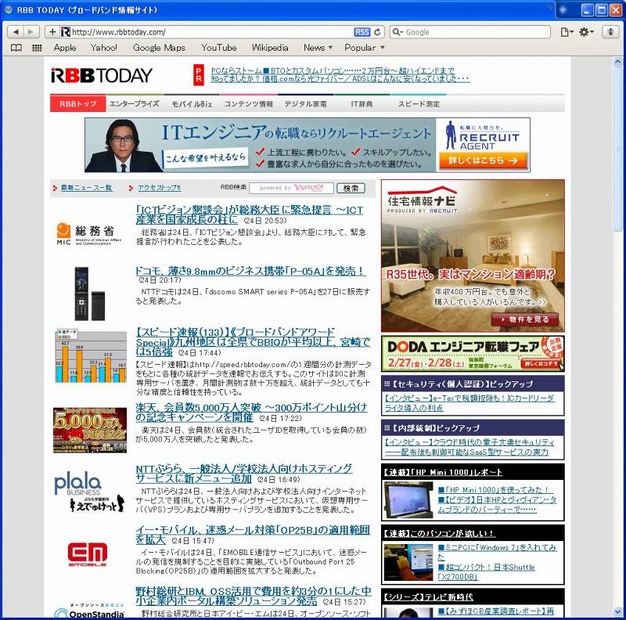Click the docomo phone thumbnail
This screenshot has width=626, height=620.
pos(90,294)
